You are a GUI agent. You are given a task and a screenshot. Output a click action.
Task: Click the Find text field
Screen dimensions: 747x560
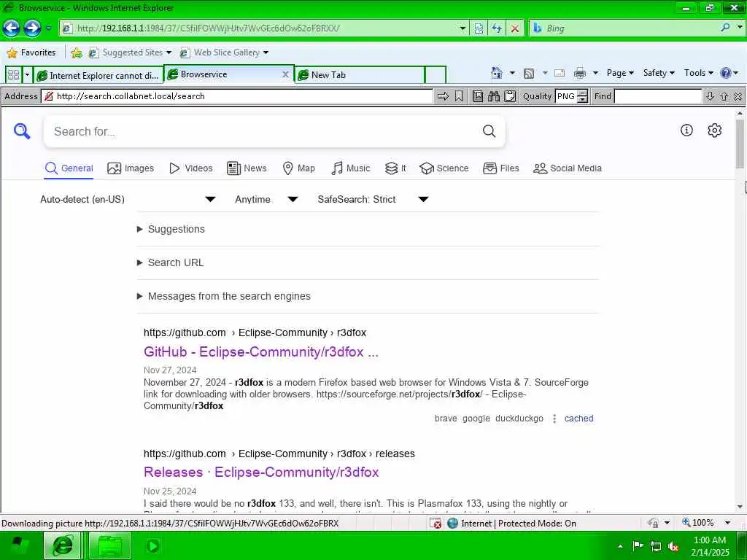click(658, 96)
